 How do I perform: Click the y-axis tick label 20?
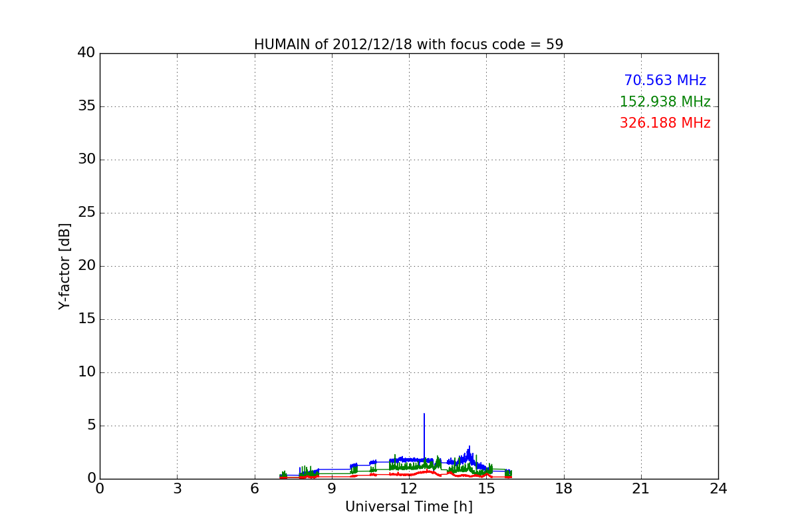point(86,266)
